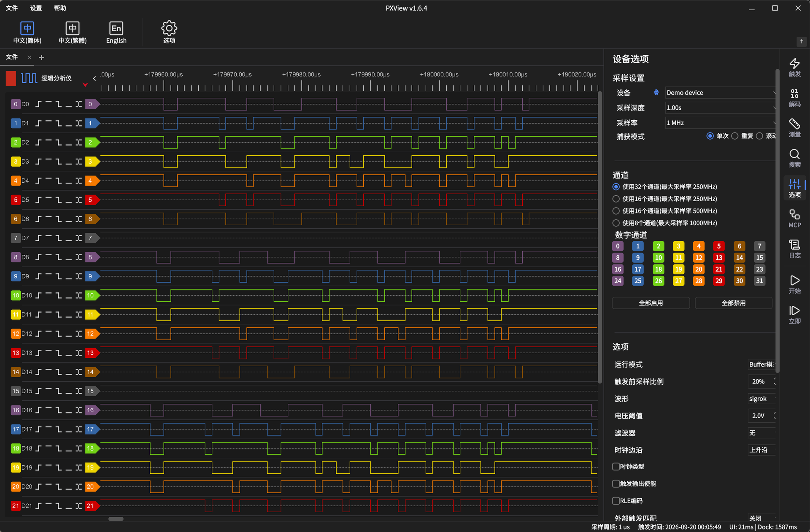
Task: Collapse the channel header left chevron
Action: pos(94,78)
